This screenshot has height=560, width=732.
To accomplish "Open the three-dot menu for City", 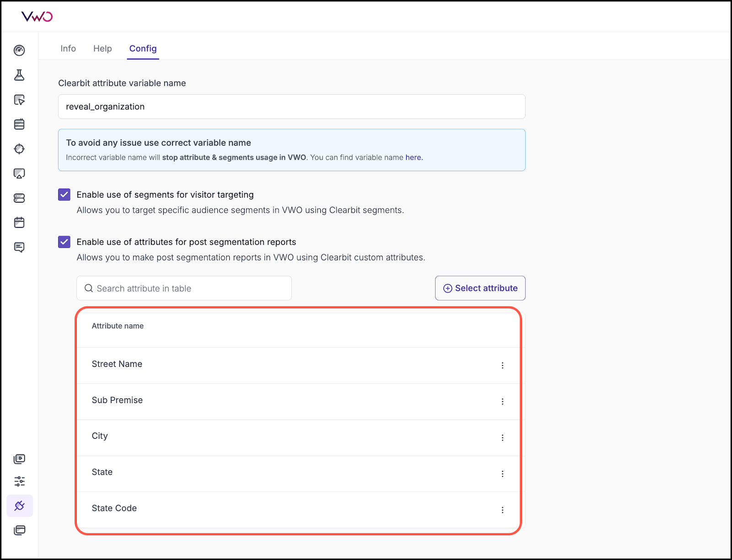I will point(502,437).
